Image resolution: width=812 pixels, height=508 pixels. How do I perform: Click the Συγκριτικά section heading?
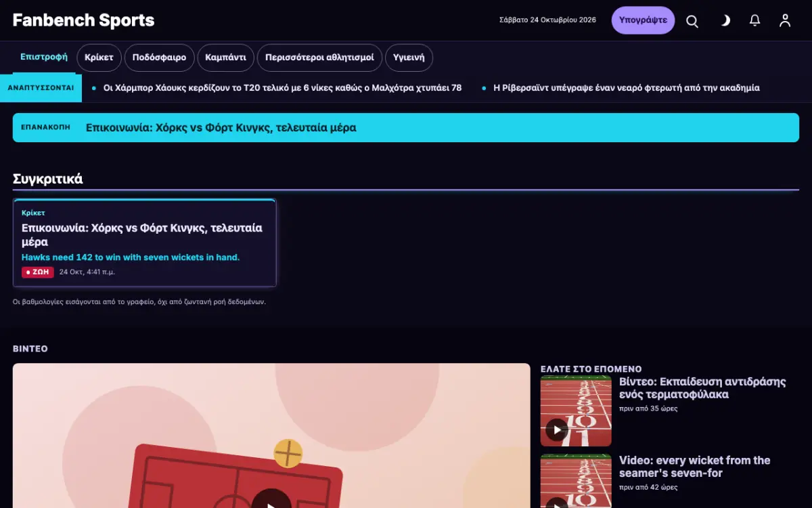tap(47, 179)
